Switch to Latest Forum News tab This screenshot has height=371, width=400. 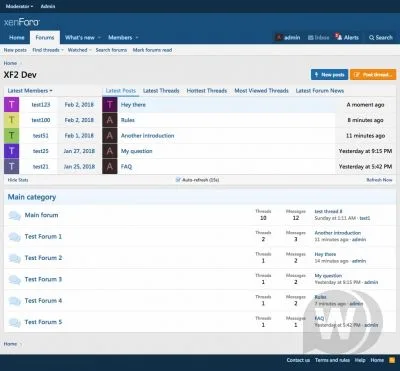(320, 91)
